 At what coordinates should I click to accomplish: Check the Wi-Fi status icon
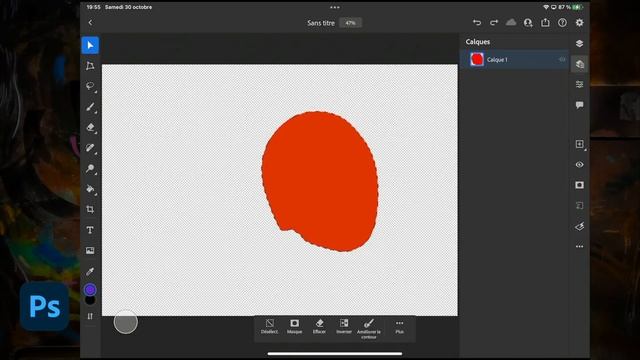(x=546, y=7)
